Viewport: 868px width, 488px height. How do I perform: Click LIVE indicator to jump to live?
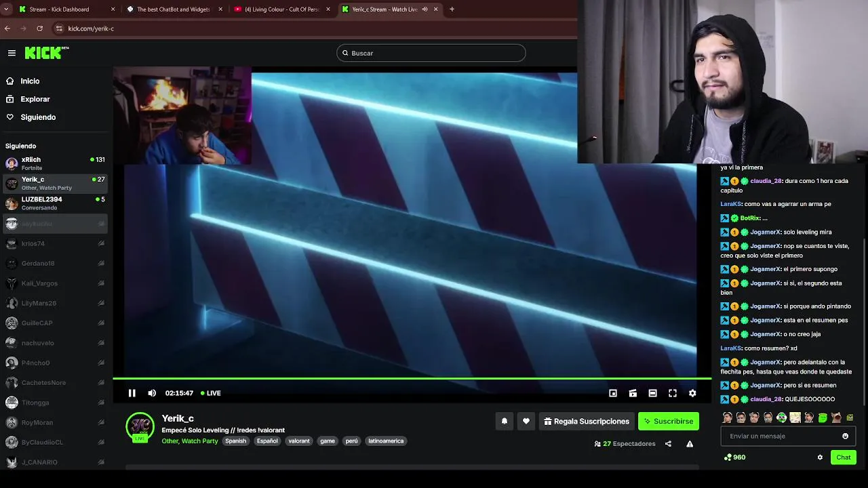[x=211, y=393]
